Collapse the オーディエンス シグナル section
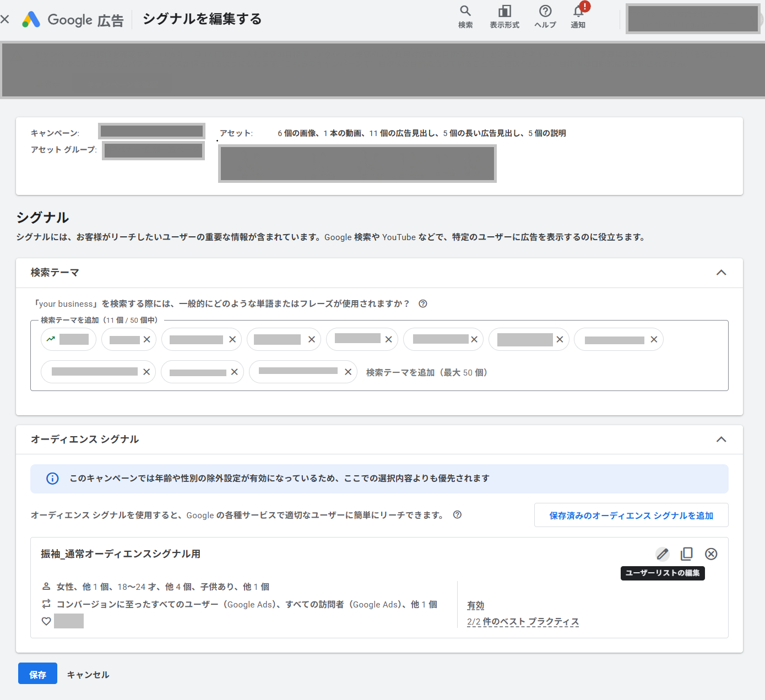This screenshot has height=700, width=765. pyautogui.click(x=721, y=439)
